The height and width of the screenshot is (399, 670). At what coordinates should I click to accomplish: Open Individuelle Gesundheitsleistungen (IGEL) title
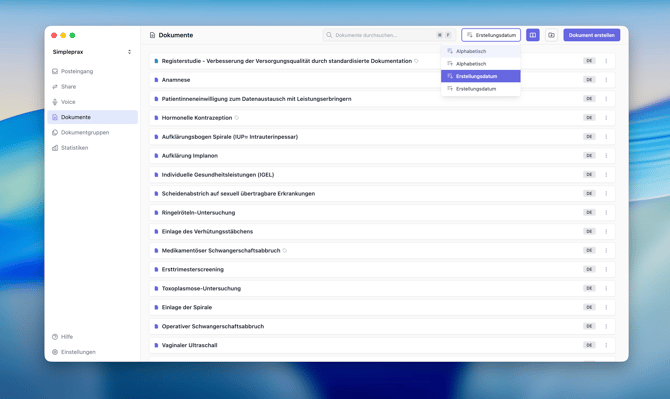pyautogui.click(x=218, y=174)
